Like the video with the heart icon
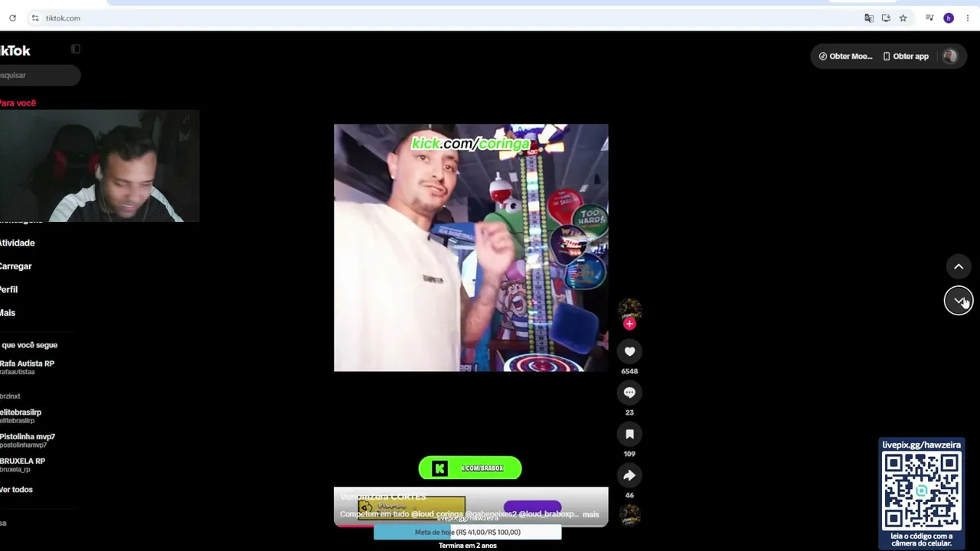 [x=629, y=351]
